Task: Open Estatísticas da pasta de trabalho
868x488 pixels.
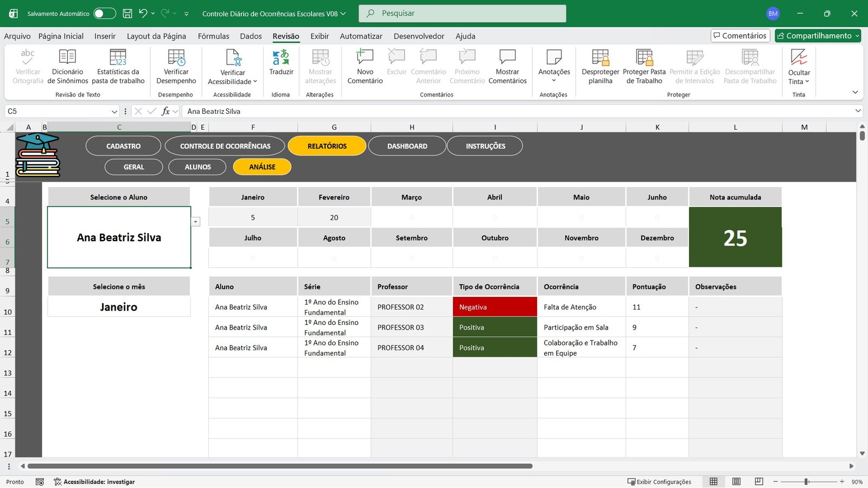Action: click(118, 57)
